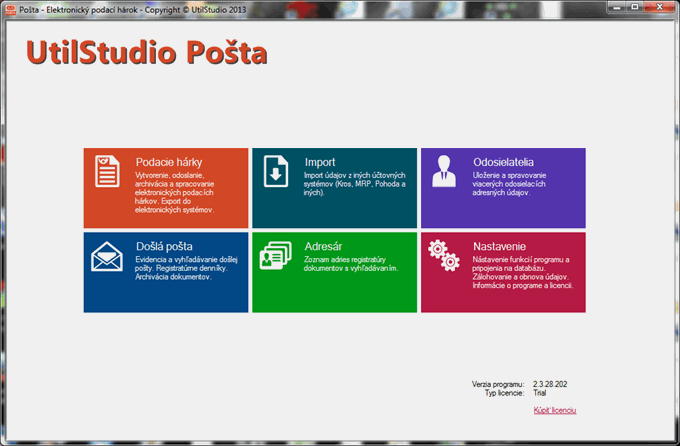
Task: Close the Pošta window
Action: [x=660, y=7]
